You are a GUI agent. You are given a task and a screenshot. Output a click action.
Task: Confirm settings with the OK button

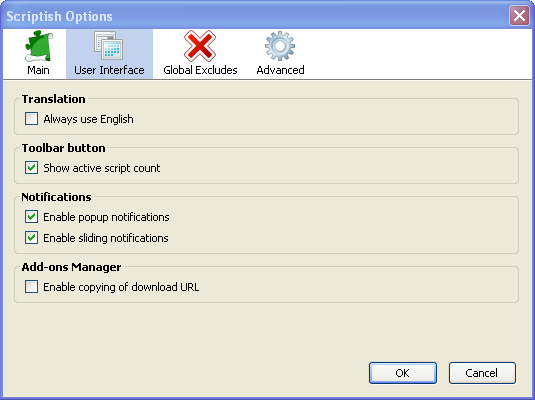tap(403, 373)
